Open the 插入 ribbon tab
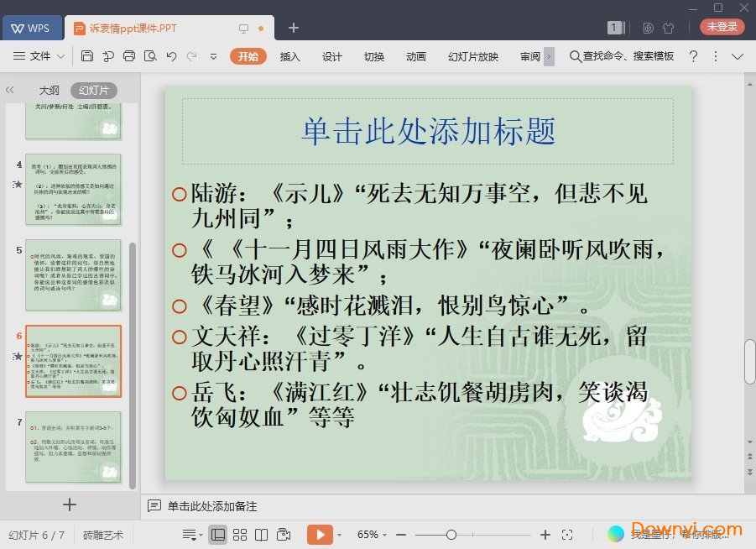This screenshot has width=756, height=549. tap(289, 56)
